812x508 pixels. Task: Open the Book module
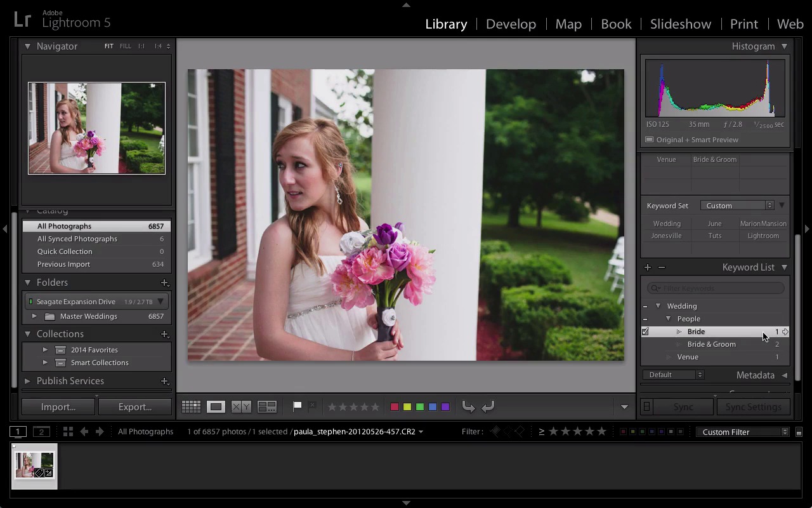(x=616, y=24)
